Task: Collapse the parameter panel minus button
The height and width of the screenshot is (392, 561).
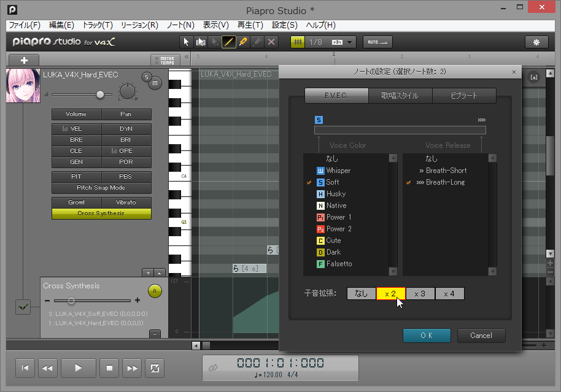Action: click(x=155, y=334)
